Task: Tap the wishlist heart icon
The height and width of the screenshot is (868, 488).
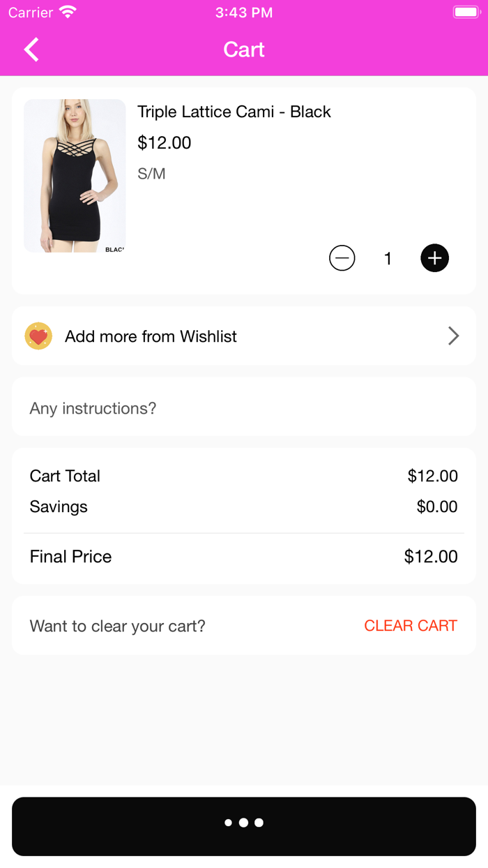Action: pyautogui.click(x=38, y=336)
